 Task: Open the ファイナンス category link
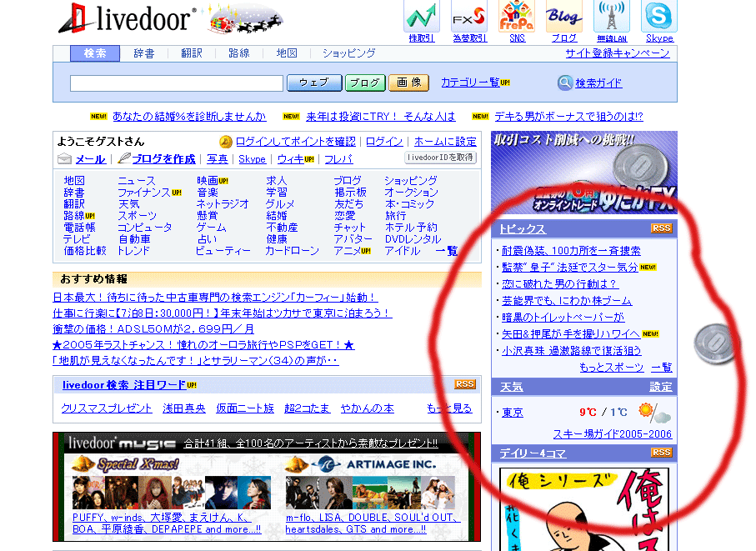tap(144, 193)
